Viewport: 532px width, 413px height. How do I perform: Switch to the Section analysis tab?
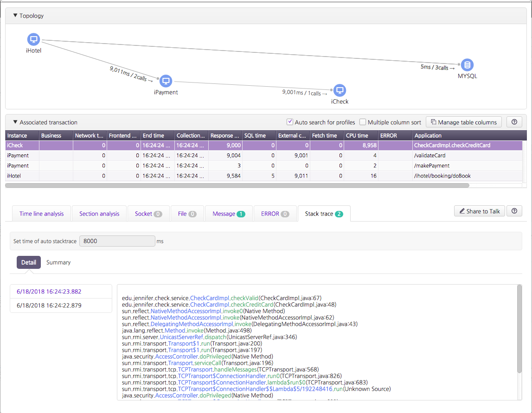click(99, 213)
